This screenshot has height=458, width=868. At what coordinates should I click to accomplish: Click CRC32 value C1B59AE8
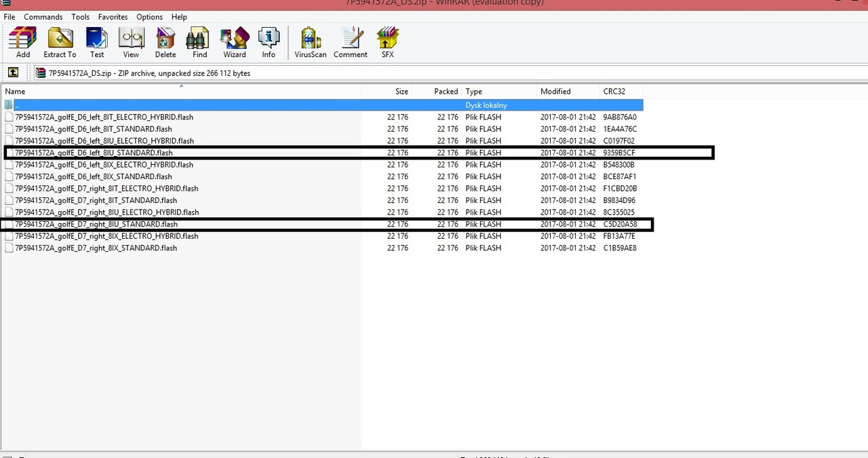coord(620,248)
